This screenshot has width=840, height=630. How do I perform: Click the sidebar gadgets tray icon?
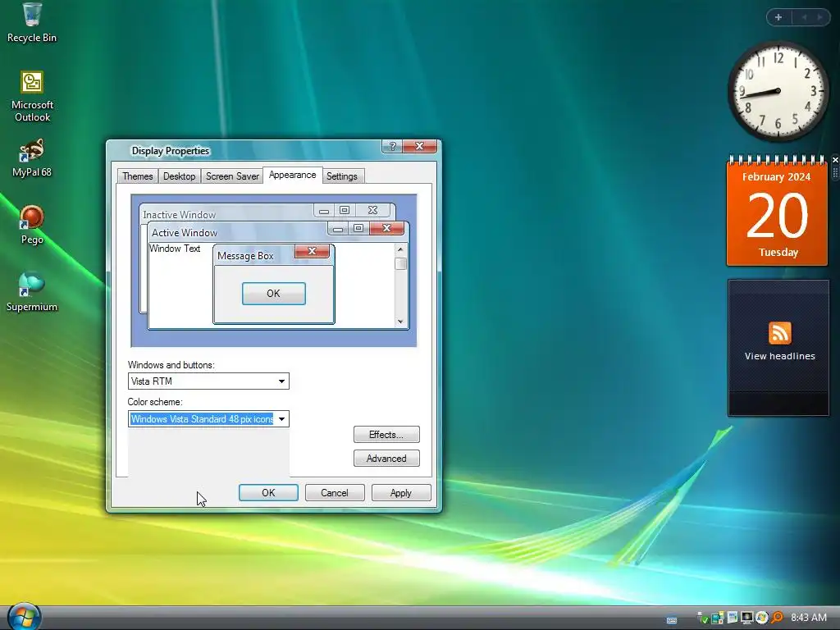(717, 618)
